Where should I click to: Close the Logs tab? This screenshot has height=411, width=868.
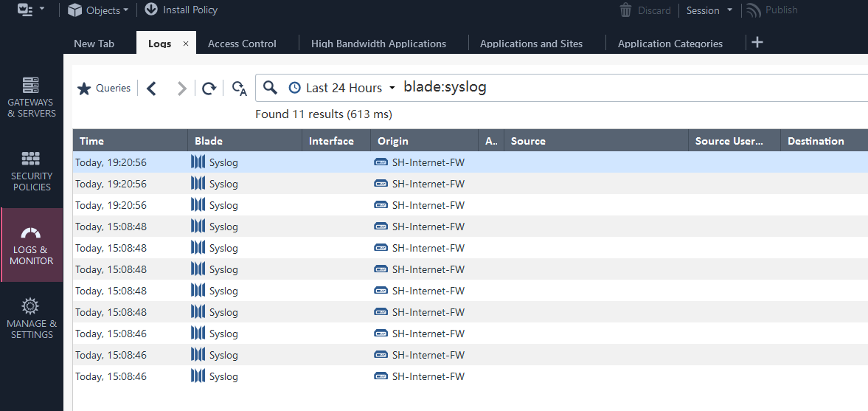pyautogui.click(x=186, y=44)
